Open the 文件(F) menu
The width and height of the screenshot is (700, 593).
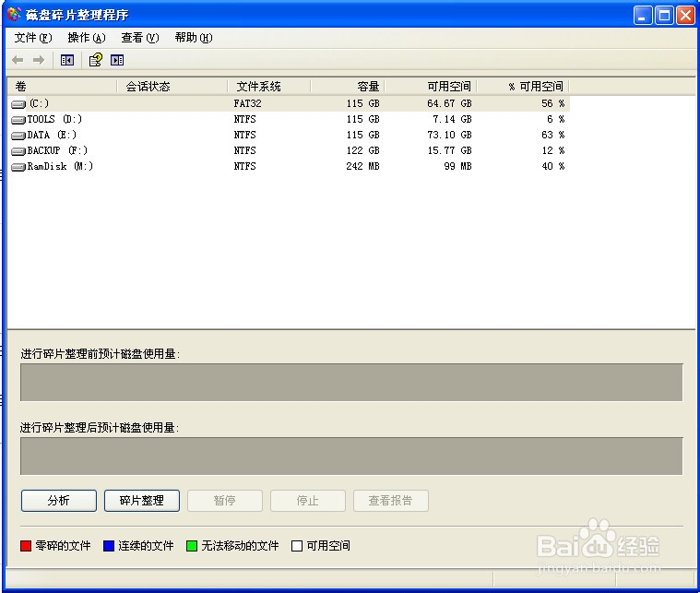tap(33, 38)
